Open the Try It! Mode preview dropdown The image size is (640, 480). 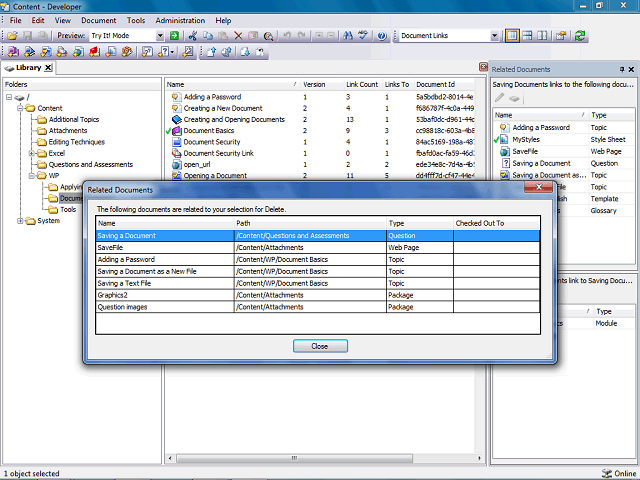click(160, 36)
